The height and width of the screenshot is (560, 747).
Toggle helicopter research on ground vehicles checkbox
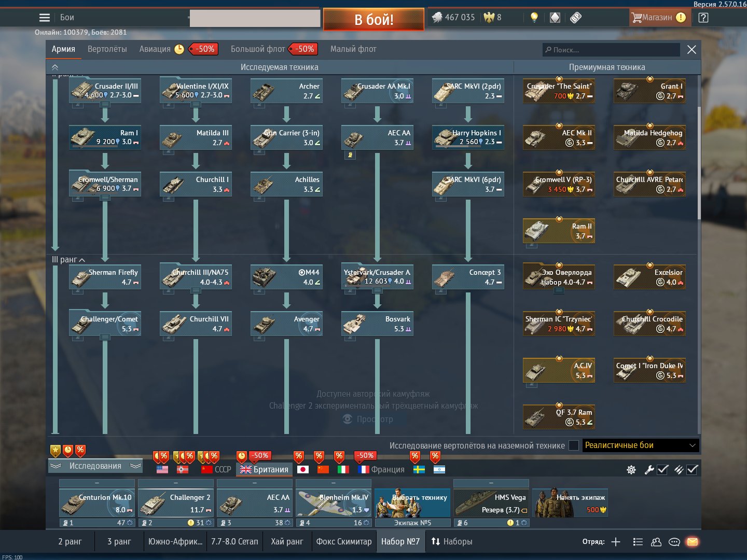coord(574,445)
